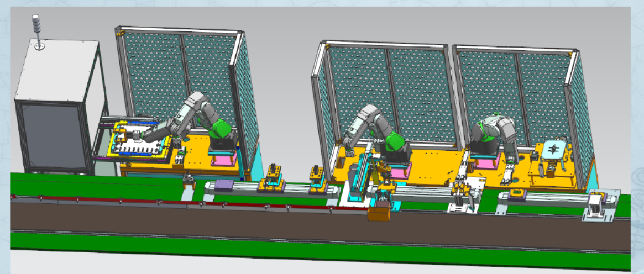Click the orange box on the conveyor
Screen dimensions: 644x274
379,213
